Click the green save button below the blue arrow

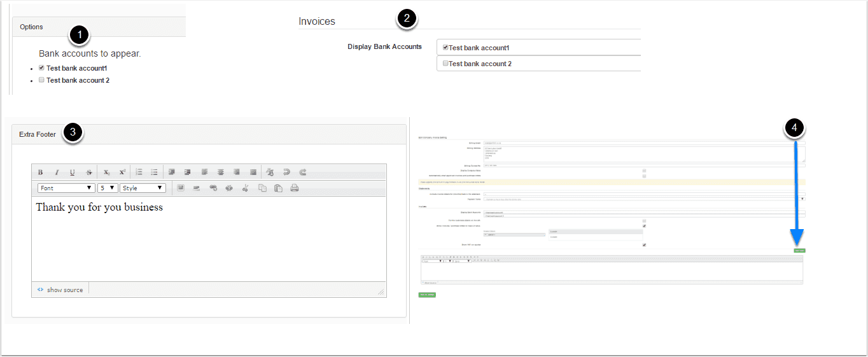click(x=799, y=251)
